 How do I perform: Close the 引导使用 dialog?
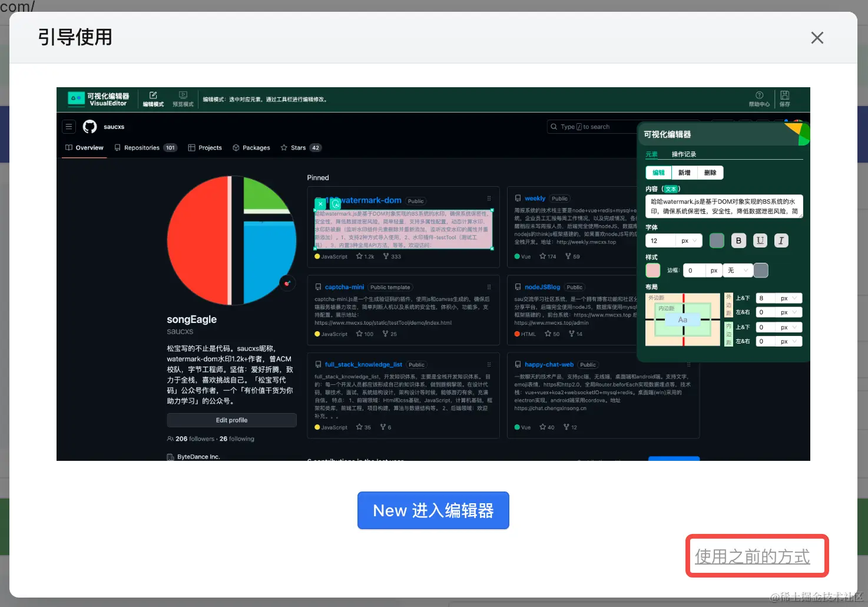pos(817,38)
